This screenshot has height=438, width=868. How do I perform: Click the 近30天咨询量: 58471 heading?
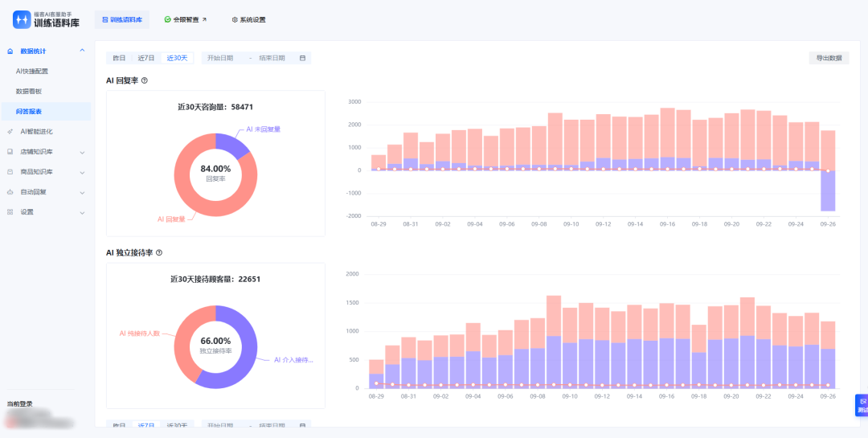(x=215, y=107)
